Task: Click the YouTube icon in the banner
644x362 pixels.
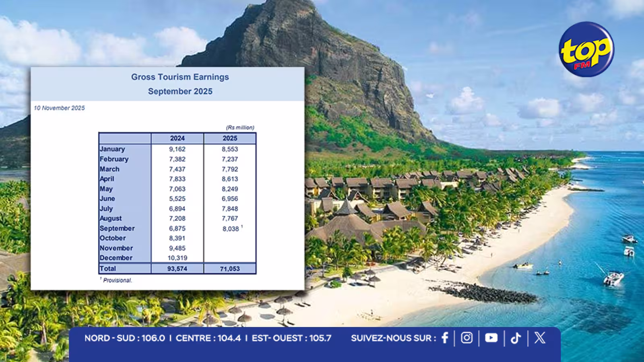Action: (x=491, y=338)
